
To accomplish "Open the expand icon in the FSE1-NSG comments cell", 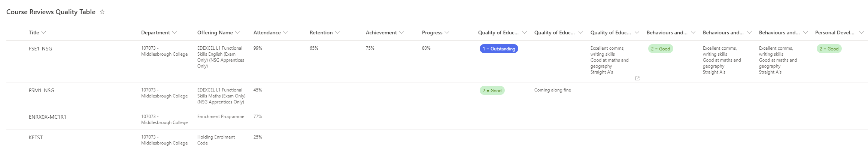I will click(637, 78).
